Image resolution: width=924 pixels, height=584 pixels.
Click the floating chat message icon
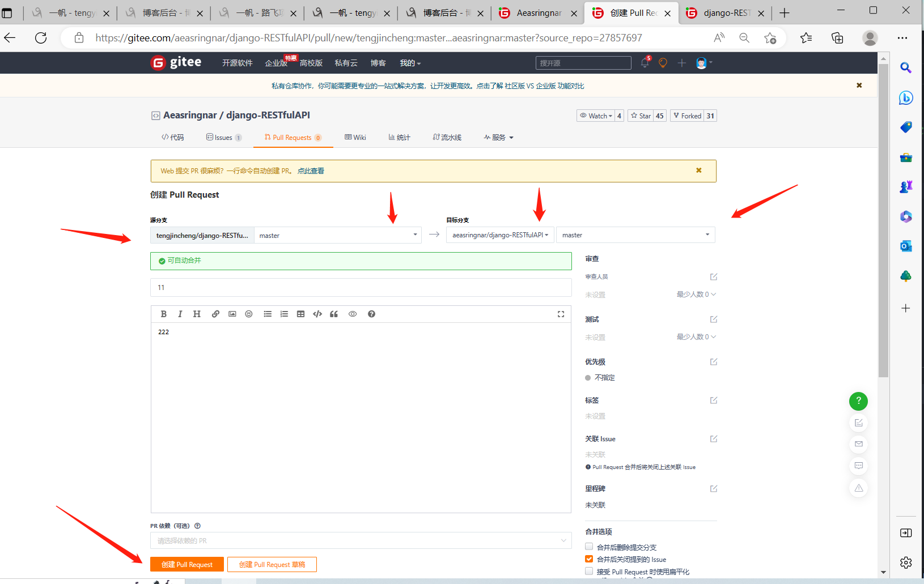[x=859, y=466]
